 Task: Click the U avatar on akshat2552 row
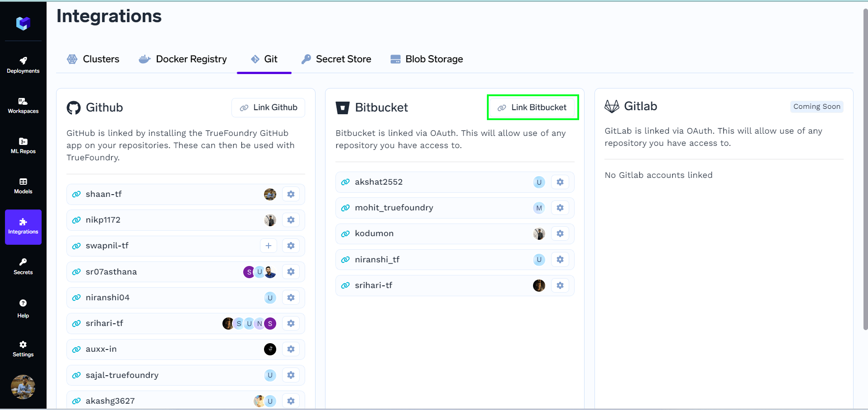pyautogui.click(x=539, y=182)
